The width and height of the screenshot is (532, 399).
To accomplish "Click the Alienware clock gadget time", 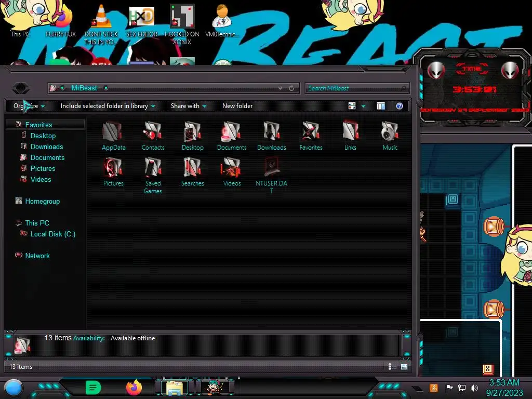I will pos(474,89).
